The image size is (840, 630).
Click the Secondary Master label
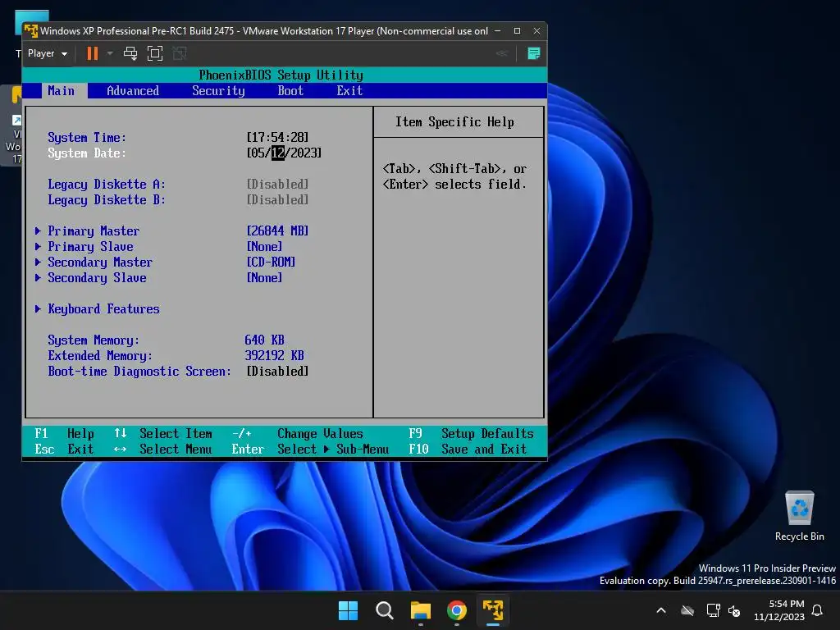pos(100,262)
